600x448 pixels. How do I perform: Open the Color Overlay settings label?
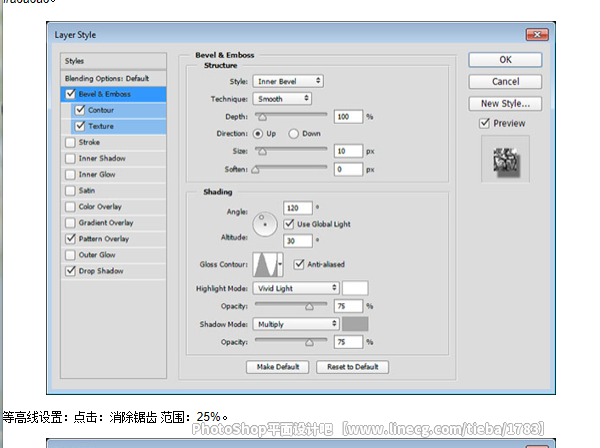pos(100,207)
